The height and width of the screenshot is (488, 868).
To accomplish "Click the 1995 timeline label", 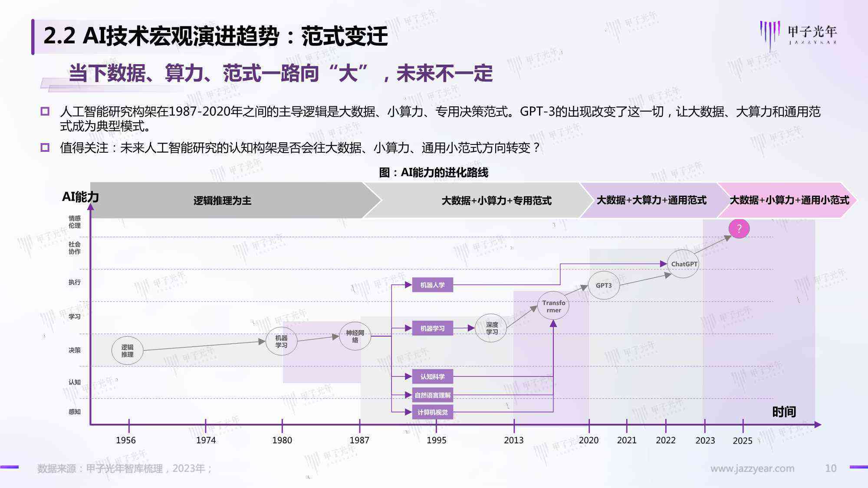I will 436,440.
